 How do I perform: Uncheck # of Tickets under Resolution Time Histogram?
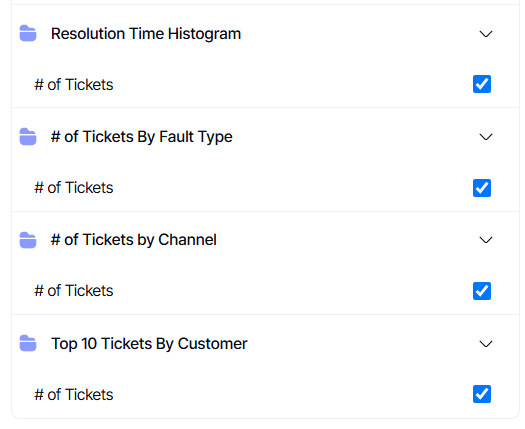click(x=482, y=84)
